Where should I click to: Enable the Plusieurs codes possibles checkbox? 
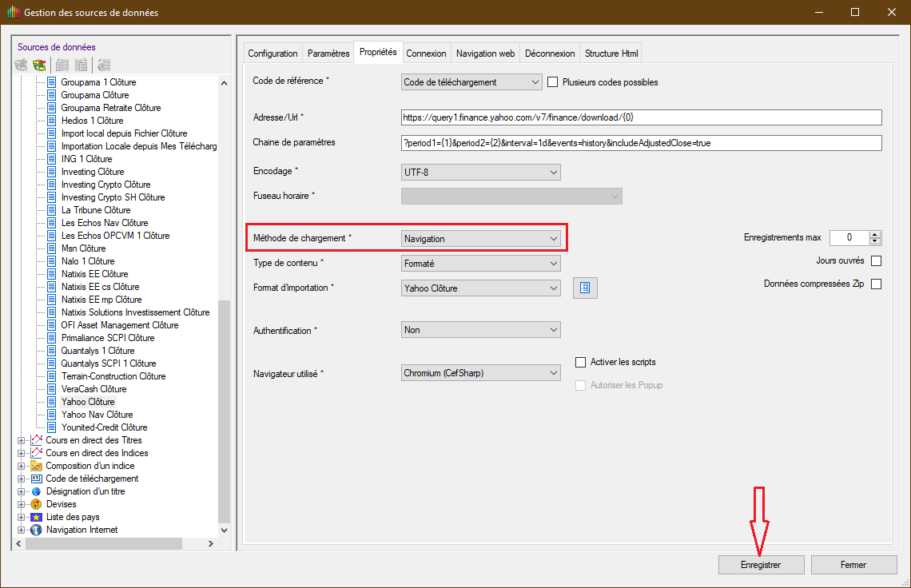point(552,82)
